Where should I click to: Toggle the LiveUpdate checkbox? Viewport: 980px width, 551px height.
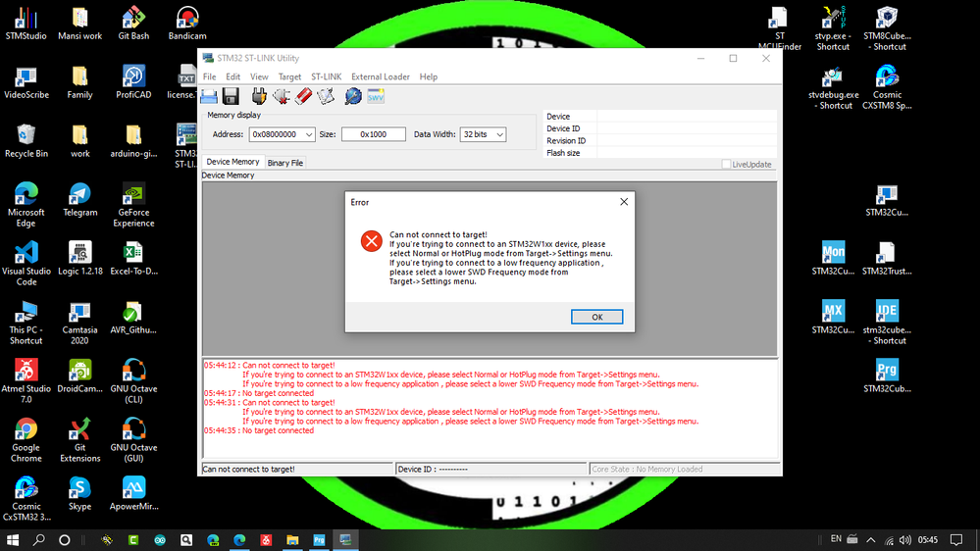tap(726, 165)
